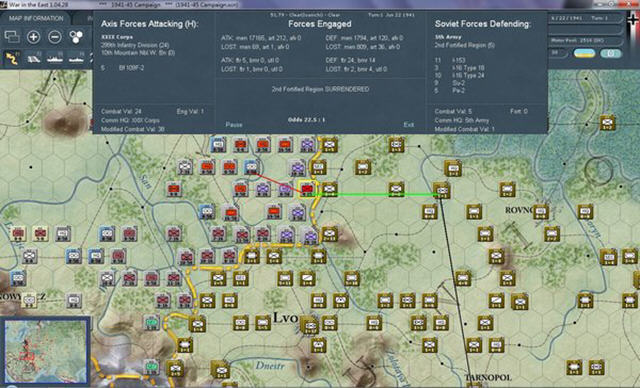The width and height of the screenshot is (640, 388).
Task: Zoom in the map with plus icon
Action: tap(33, 37)
